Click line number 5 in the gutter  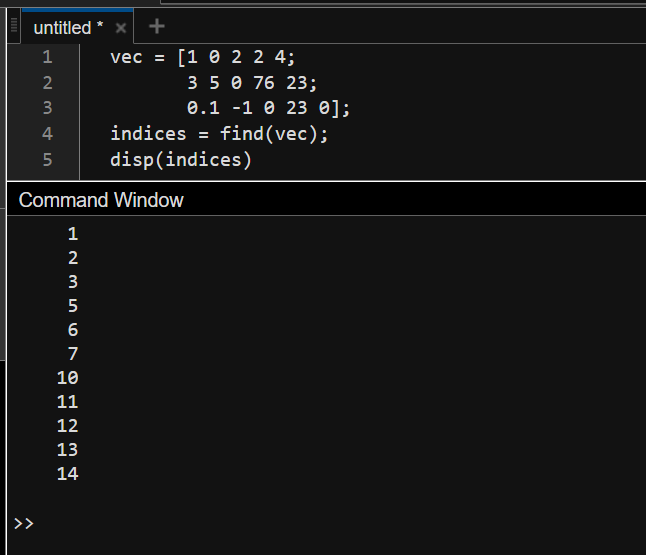pyautogui.click(x=47, y=159)
